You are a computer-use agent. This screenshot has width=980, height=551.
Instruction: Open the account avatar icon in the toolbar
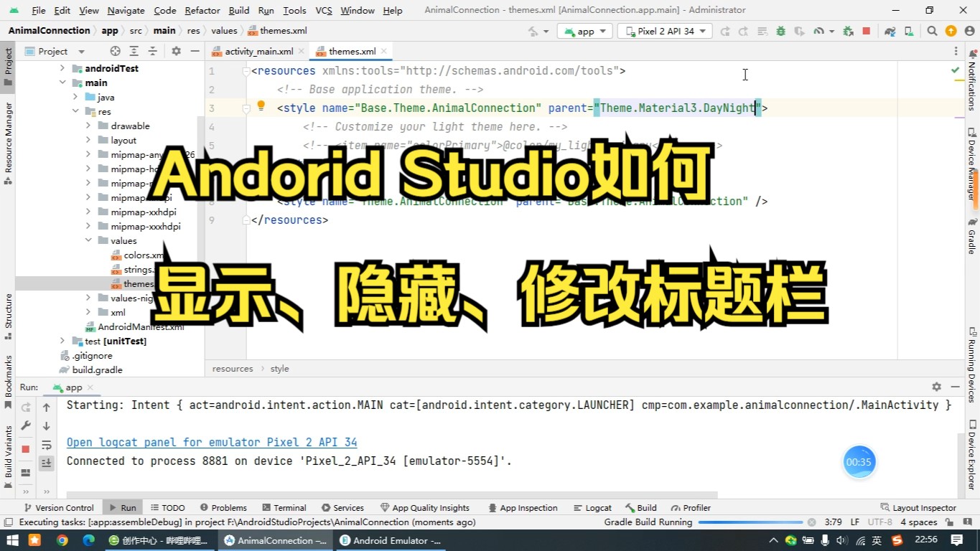969,31
